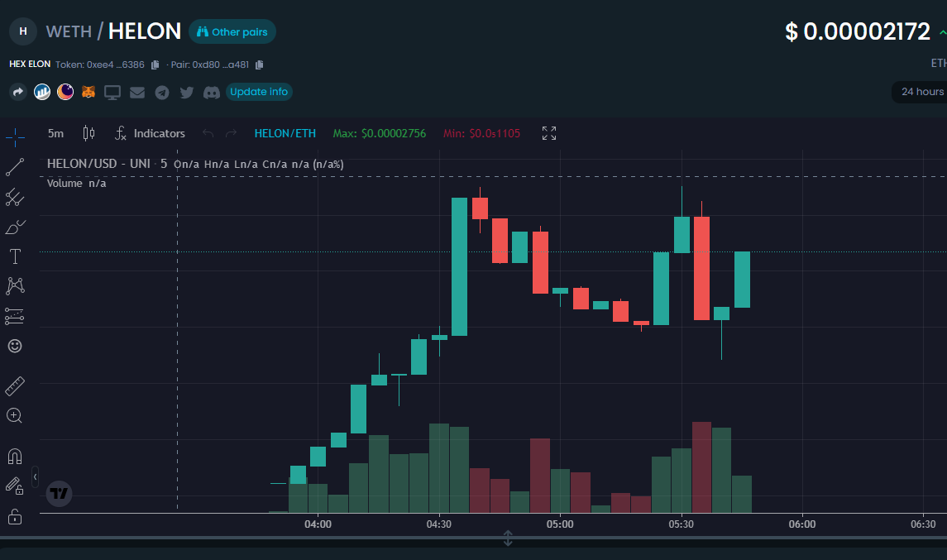
Task: Switch chart to HELON/ETH pricing
Action: (x=285, y=133)
